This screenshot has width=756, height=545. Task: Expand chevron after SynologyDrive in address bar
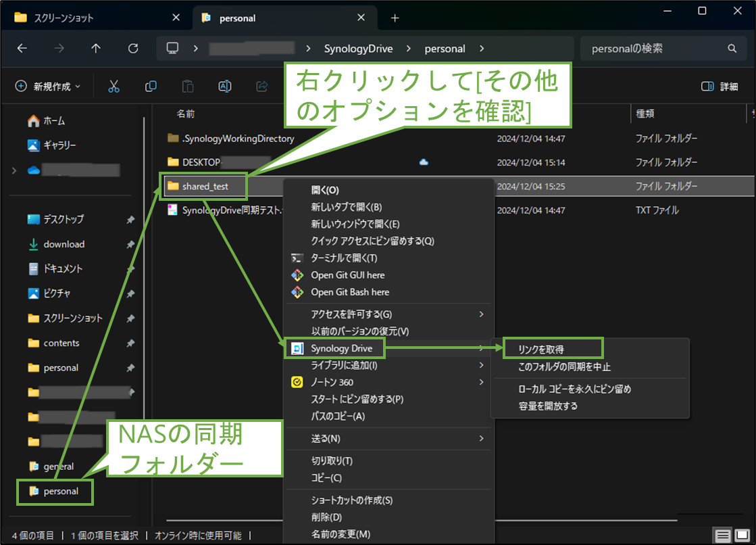(408, 48)
